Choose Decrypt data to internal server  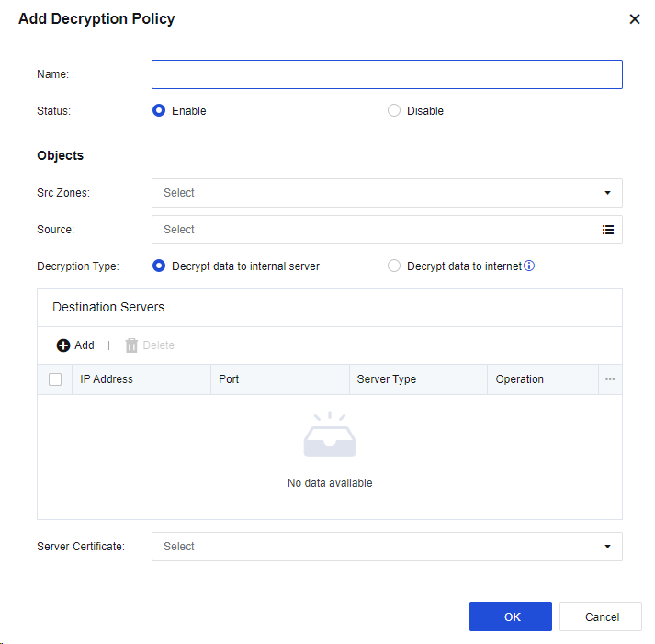point(159,266)
